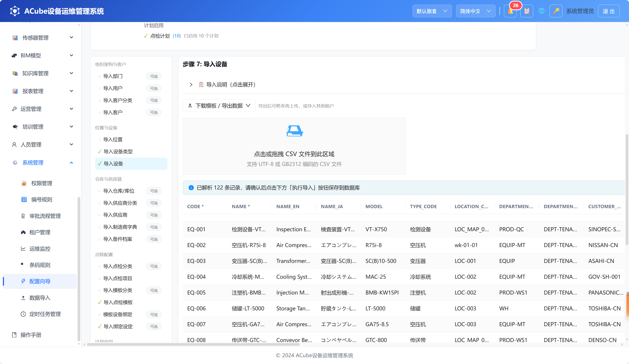The width and height of the screenshot is (629, 364).
Task: Click the sidebar vertical scrollbar
Action: point(79,269)
